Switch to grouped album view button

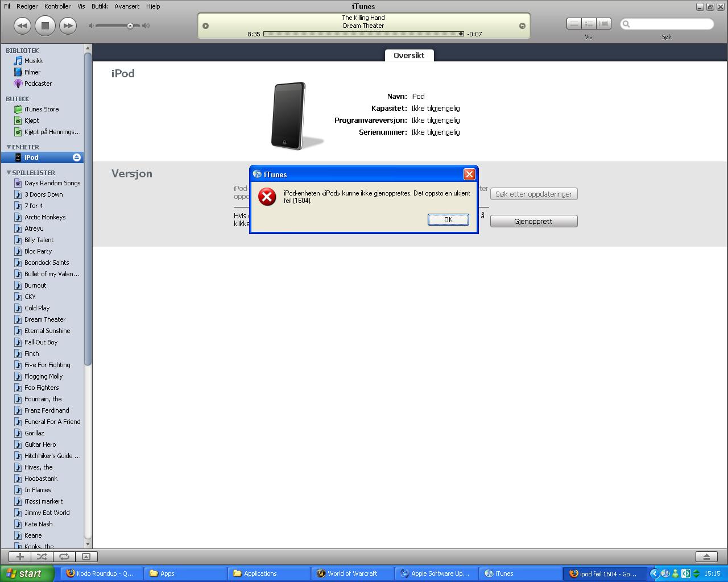coord(589,23)
